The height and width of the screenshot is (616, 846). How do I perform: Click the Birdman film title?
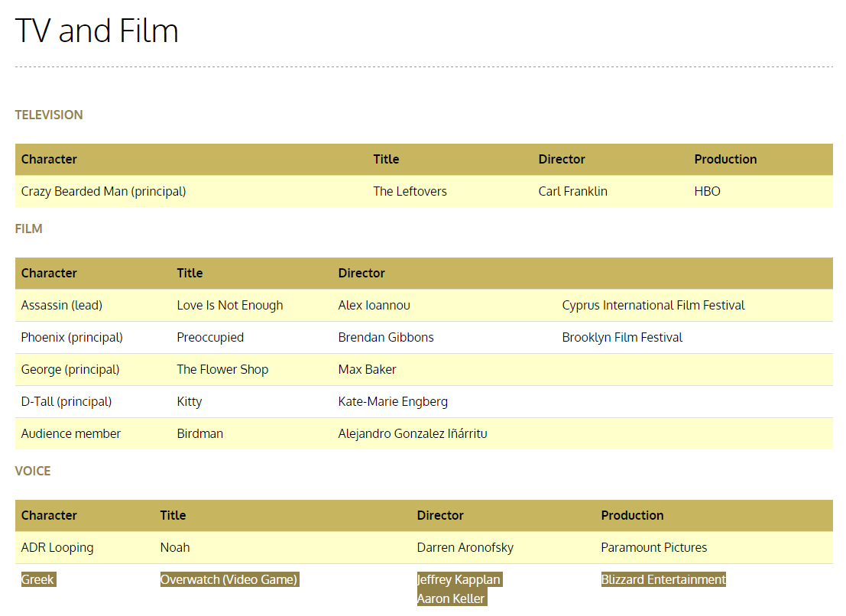(200, 433)
